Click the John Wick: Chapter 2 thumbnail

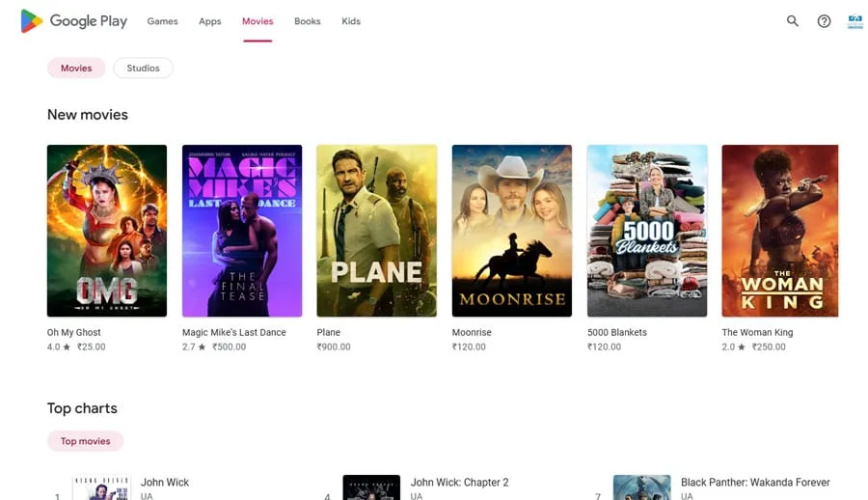(x=371, y=487)
